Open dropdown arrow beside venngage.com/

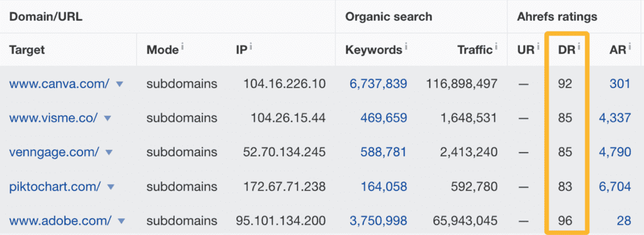click(109, 153)
